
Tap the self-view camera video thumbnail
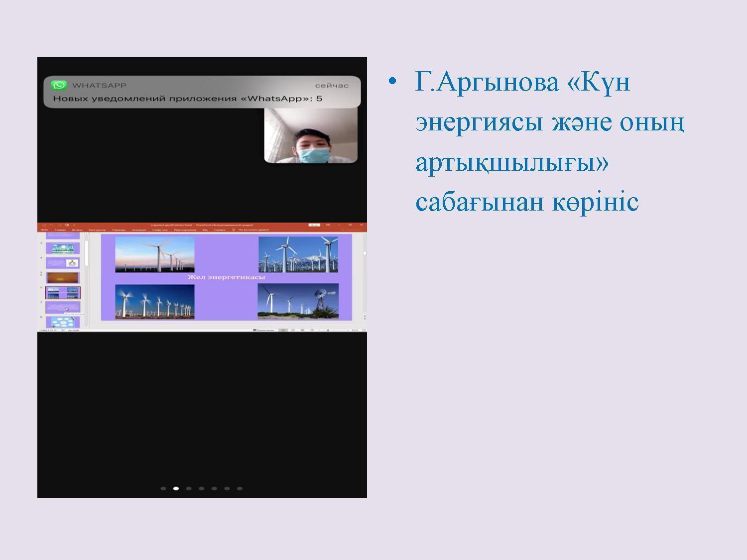310,136
